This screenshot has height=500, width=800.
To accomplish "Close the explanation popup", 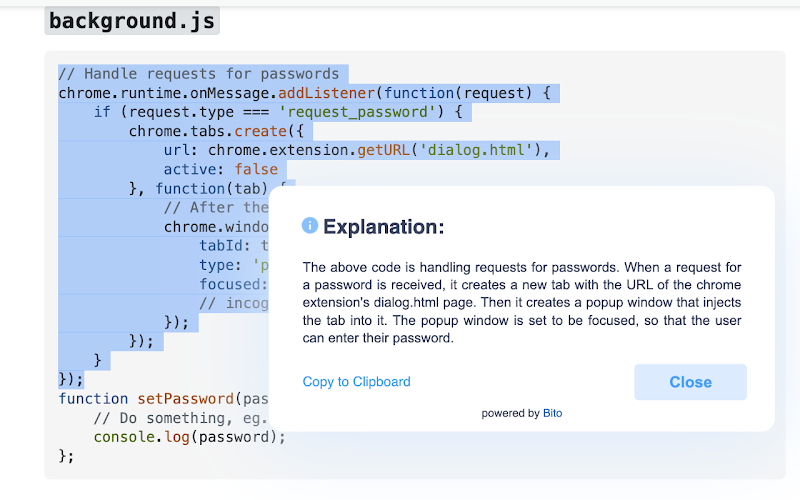I will 690,382.
